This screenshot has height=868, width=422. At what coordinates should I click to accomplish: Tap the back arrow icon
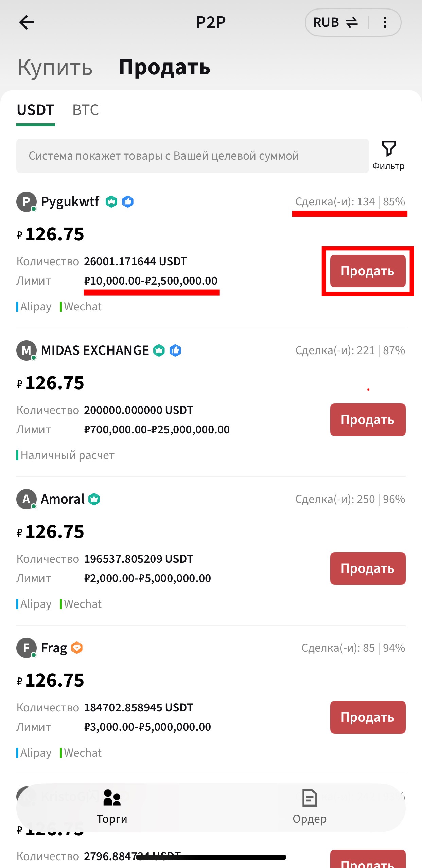[27, 22]
